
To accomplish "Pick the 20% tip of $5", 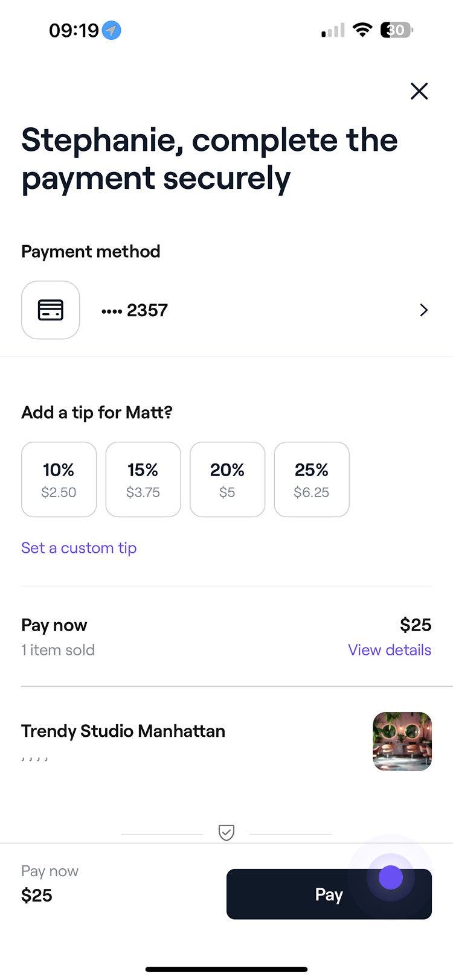I will pyautogui.click(x=227, y=479).
